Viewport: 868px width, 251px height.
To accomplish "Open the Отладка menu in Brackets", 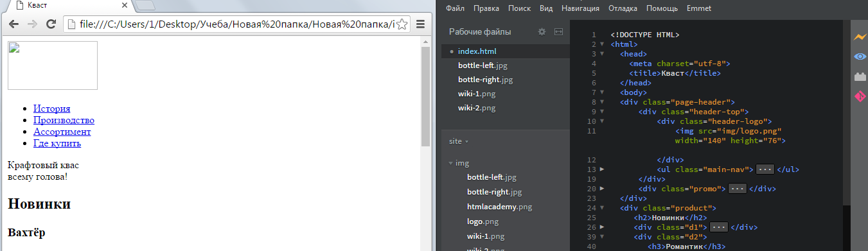I will click(x=623, y=8).
